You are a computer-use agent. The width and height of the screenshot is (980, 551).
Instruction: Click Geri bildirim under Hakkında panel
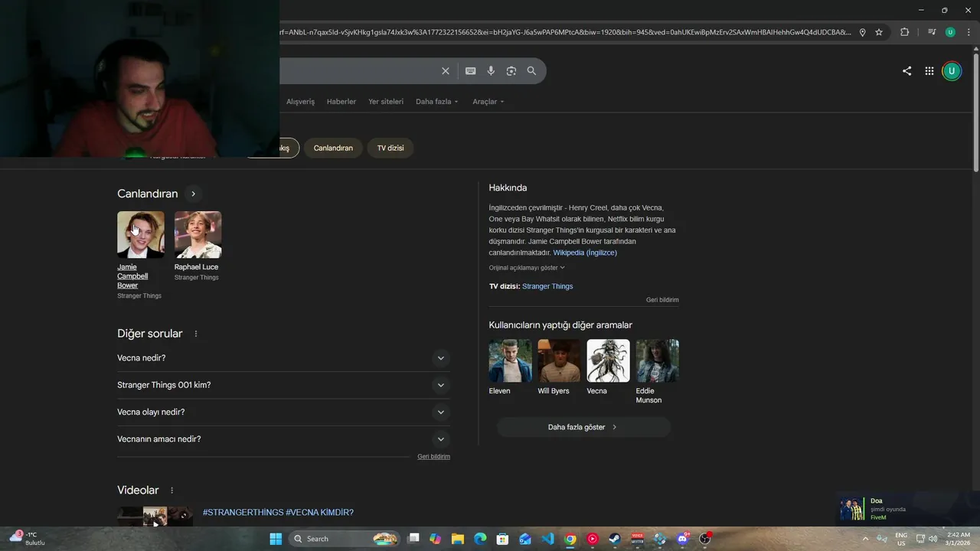[662, 300]
